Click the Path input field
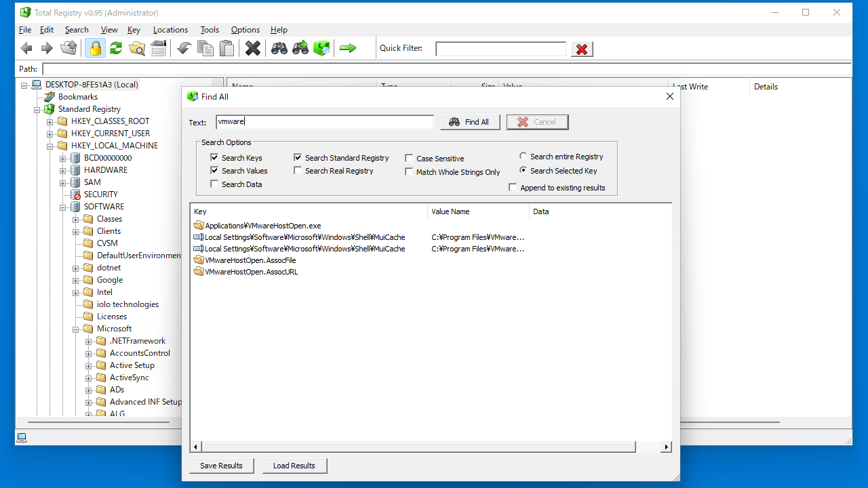868x488 pixels. coord(447,69)
